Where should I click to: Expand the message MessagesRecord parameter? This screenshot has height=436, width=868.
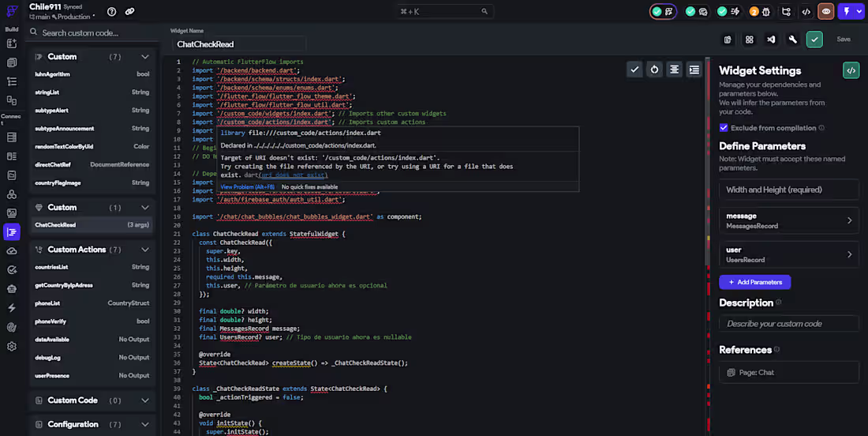[849, 220]
